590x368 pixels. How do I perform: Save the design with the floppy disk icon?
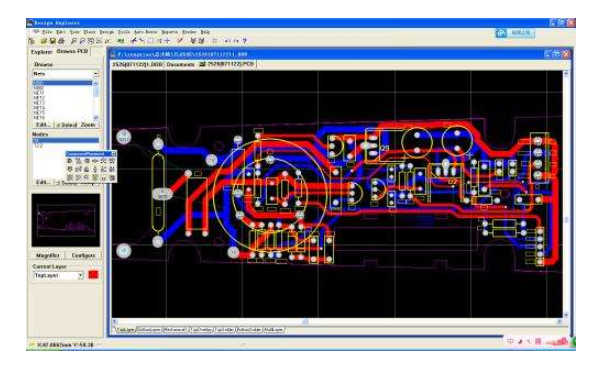pos(53,41)
